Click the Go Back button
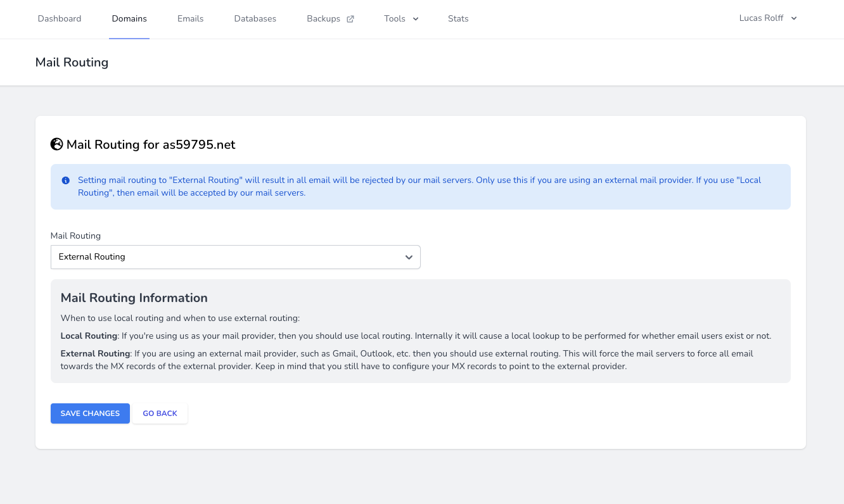 (x=160, y=413)
